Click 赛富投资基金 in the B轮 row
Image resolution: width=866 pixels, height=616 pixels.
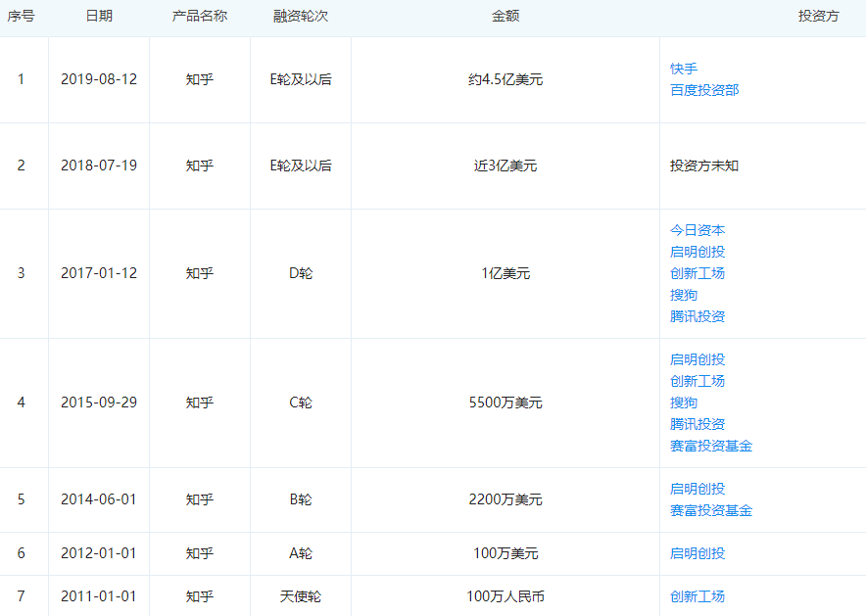[x=711, y=510]
